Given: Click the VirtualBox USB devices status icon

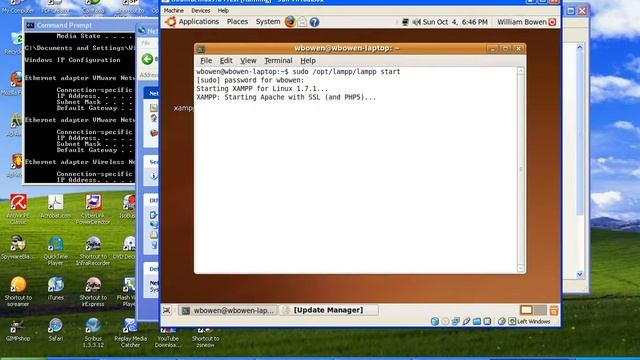Looking at the screenshot, I should click(x=466, y=322).
